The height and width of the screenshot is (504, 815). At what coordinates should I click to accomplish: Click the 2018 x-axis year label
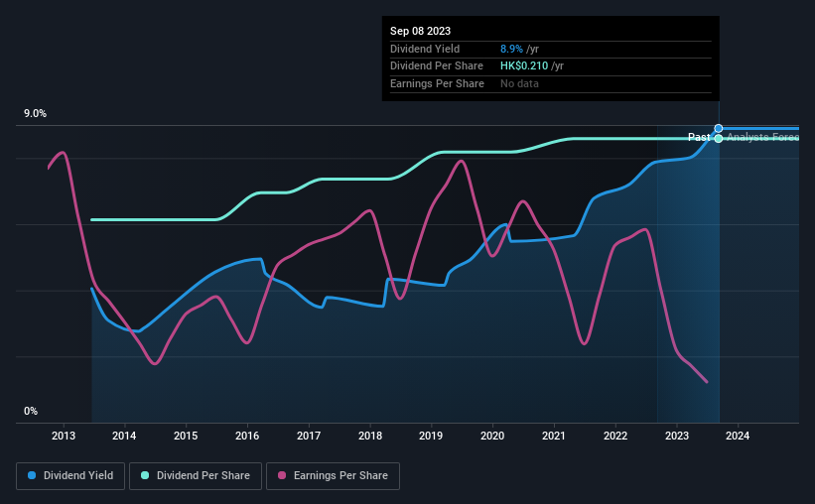click(x=370, y=436)
